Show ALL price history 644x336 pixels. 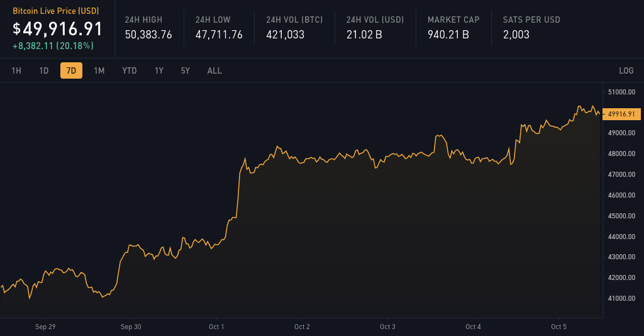(x=214, y=70)
